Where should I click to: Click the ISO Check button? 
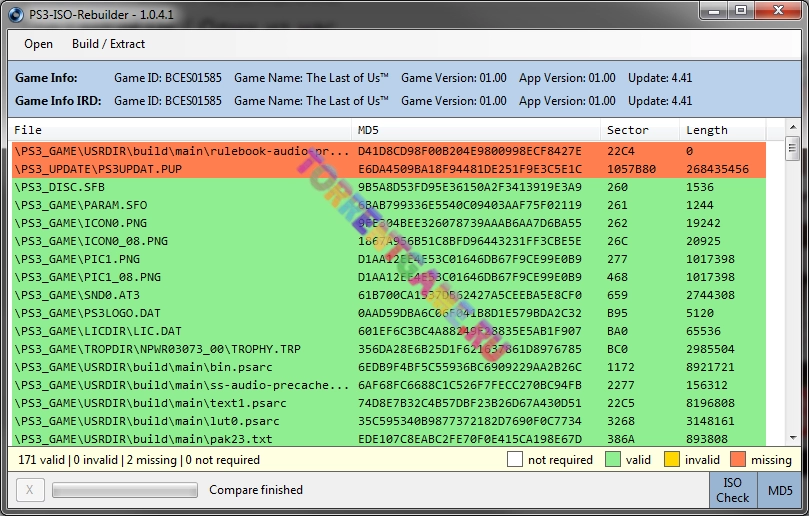pyautogui.click(x=732, y=490)
